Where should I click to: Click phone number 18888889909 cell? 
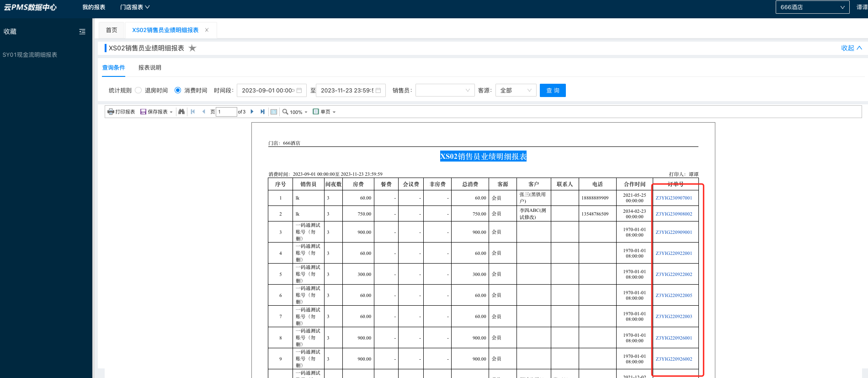point(597,198)
